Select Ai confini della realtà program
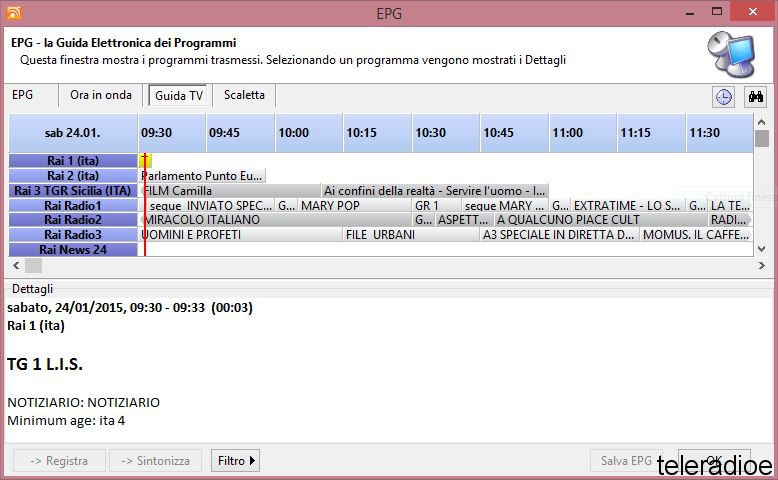The height and width of the screenshot is (480, 778). [435, 191]
